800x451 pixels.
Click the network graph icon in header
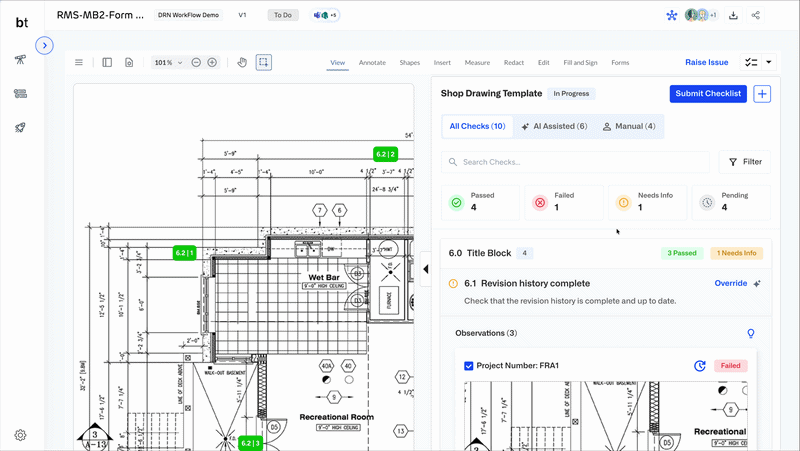tap(671, 15)
